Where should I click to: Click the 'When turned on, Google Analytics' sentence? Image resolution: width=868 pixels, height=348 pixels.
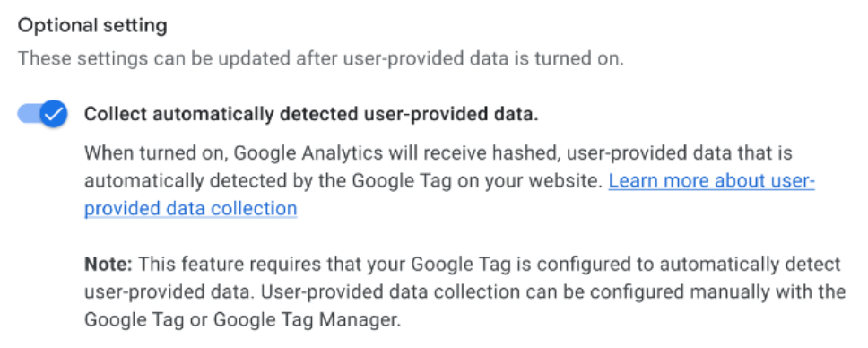pos(233,153)
